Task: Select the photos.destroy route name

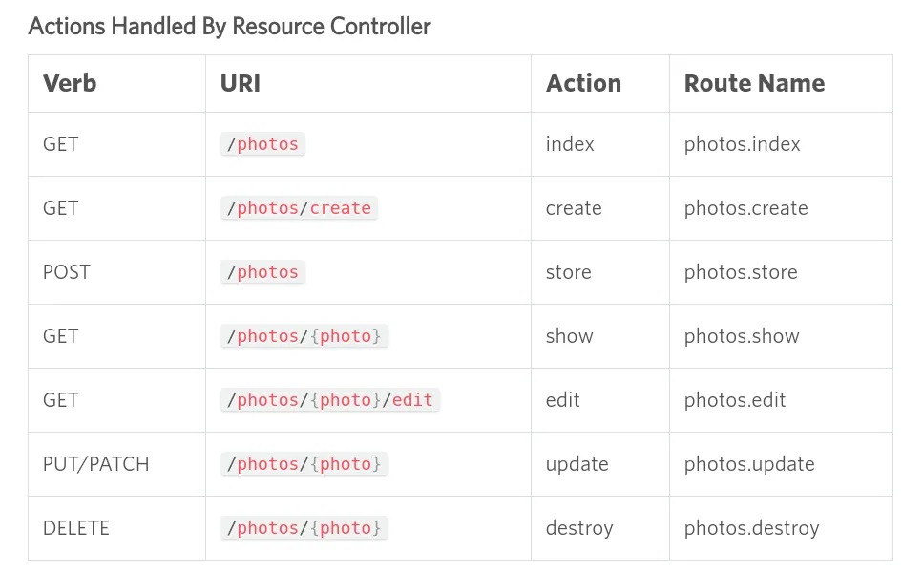Action: (x=751, y=528)
